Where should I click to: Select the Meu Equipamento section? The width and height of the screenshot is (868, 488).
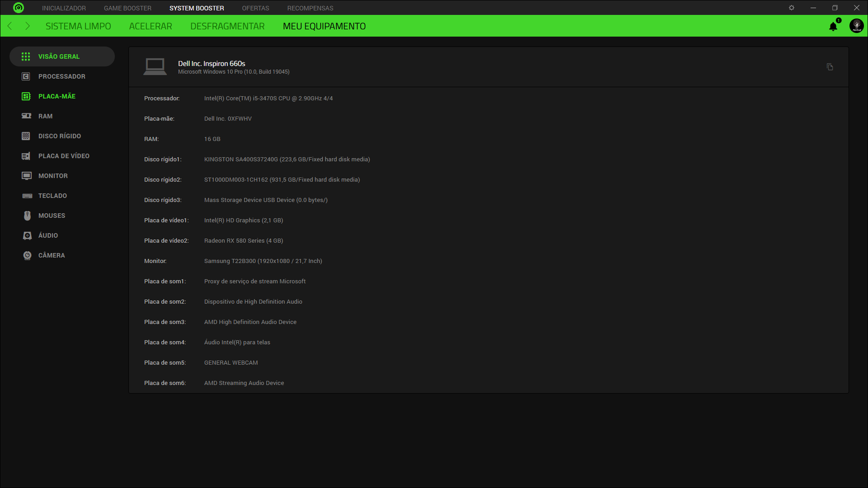click(324, 26)
